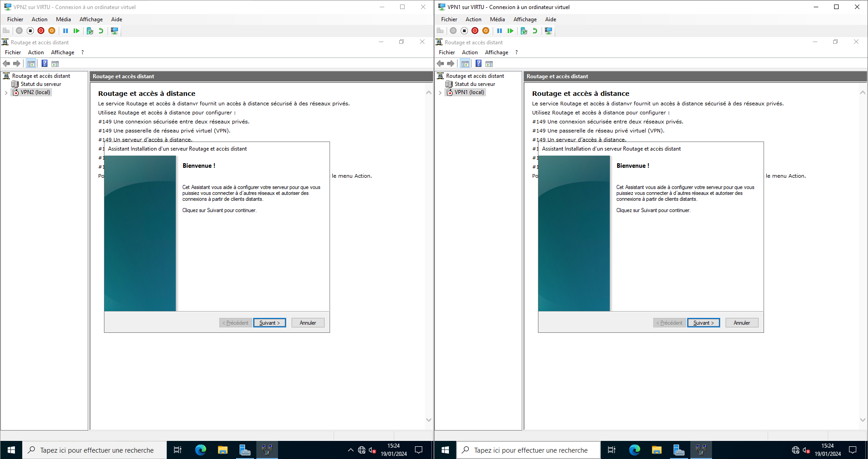Click the Turn Off stop icon in VPN2 window
The width and height of the screenshot is (868, 459).
point(30,31)
